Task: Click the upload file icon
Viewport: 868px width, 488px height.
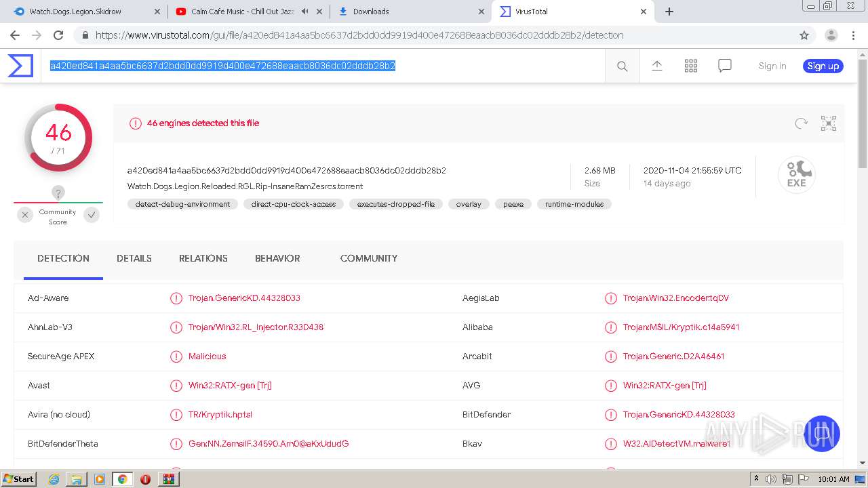Action: pos(656,66)
